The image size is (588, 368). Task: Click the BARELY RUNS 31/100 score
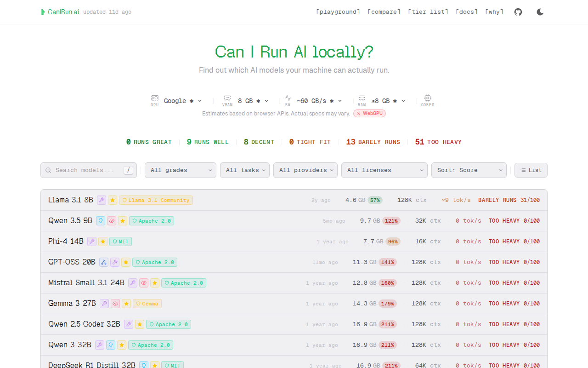coord(509,200)
